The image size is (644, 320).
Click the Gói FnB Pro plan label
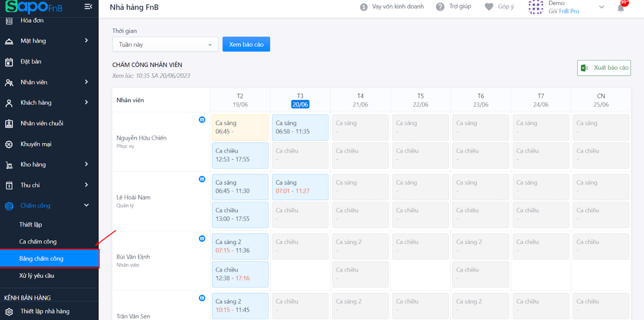click(564, 11)
